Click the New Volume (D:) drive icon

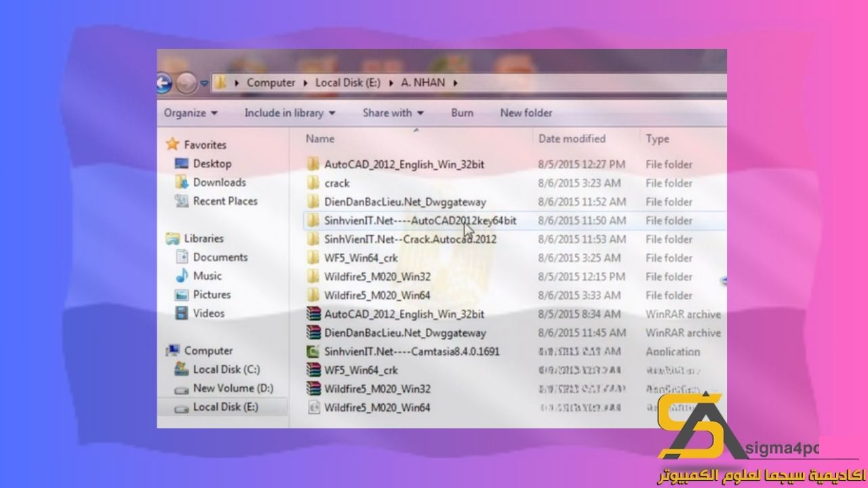pos(181,389)
